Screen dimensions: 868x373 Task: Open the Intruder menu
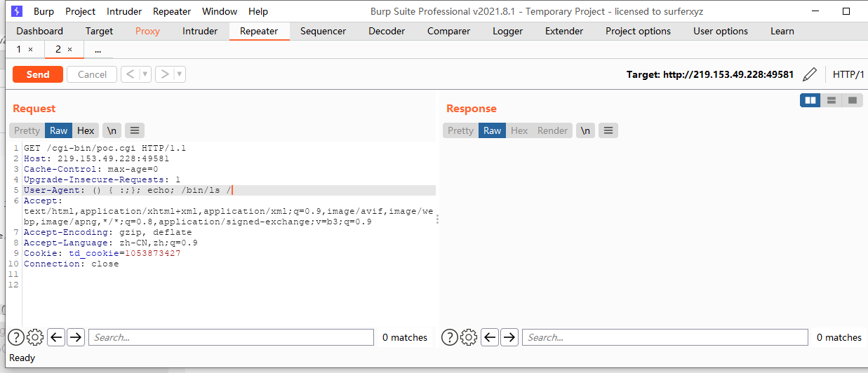pyautogui.click(x=124, y=11)
